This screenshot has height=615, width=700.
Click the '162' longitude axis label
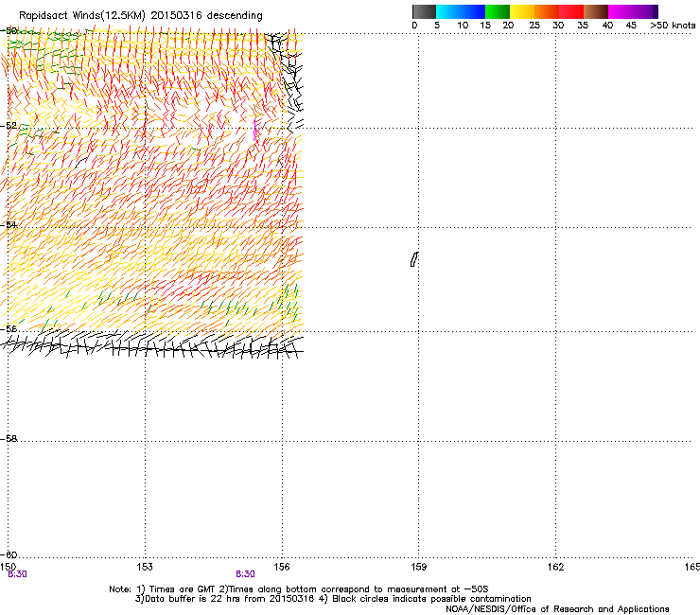pos(556,567)
